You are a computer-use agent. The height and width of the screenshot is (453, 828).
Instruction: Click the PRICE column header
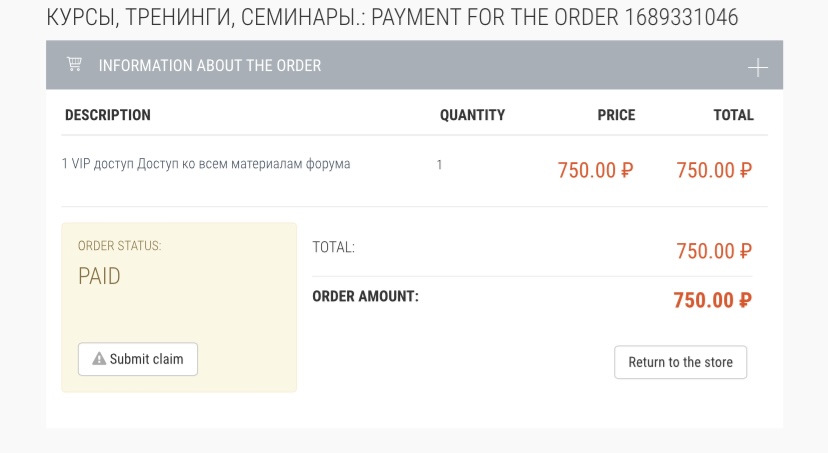click(616, 115)
